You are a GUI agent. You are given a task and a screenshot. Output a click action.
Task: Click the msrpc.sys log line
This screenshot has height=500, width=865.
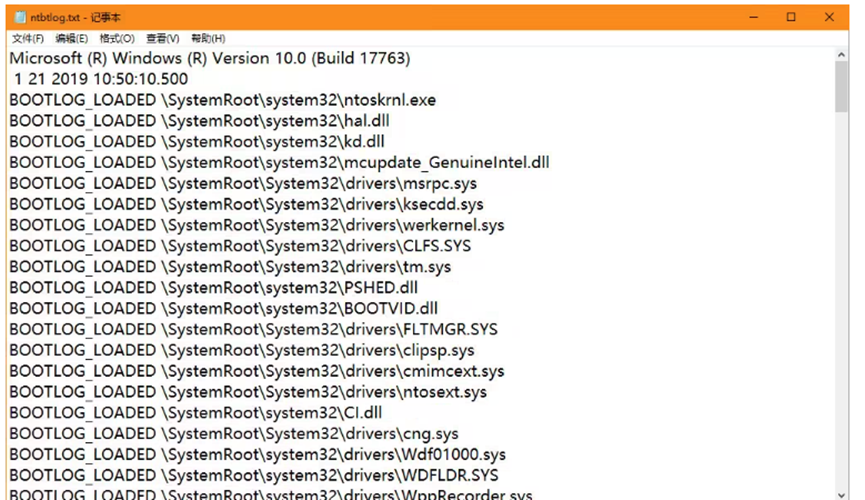pos(243,184)
